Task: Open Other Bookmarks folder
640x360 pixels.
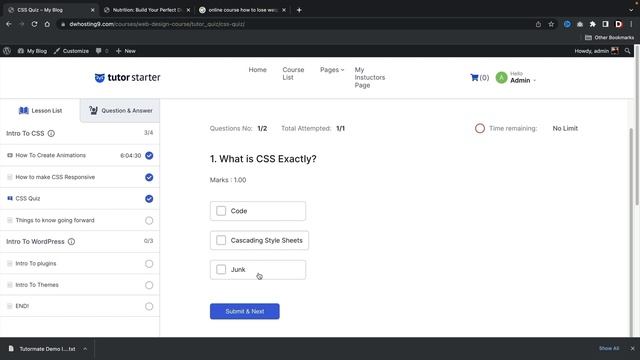Action: 609,38
